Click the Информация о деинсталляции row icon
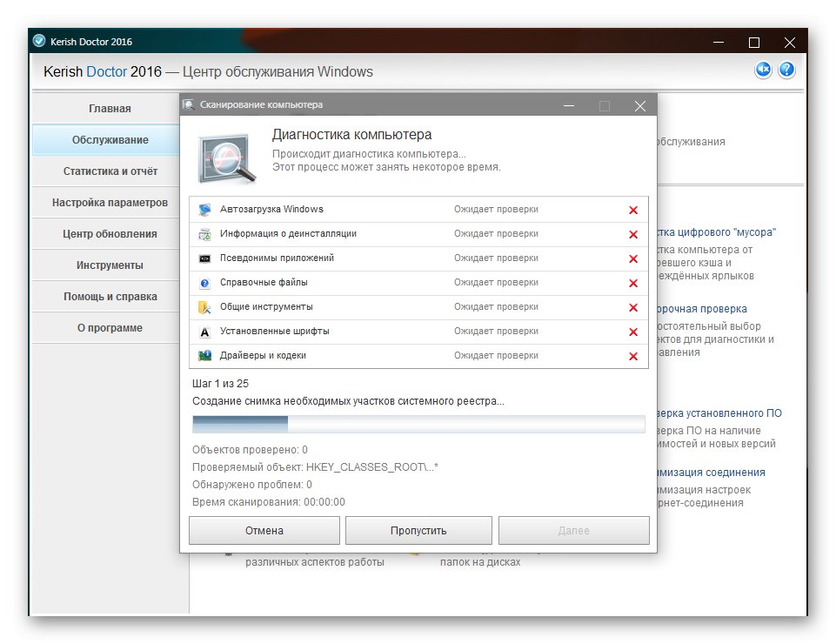836x644 pixels. [204, 234]
